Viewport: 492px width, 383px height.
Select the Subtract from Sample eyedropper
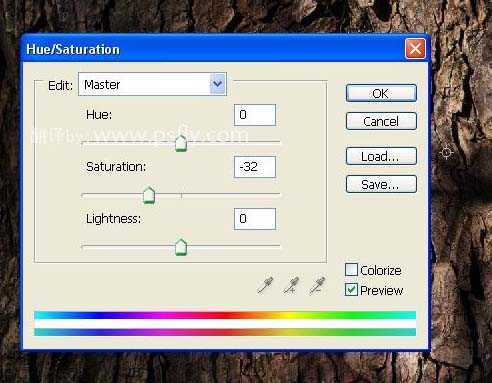[317, 285]
